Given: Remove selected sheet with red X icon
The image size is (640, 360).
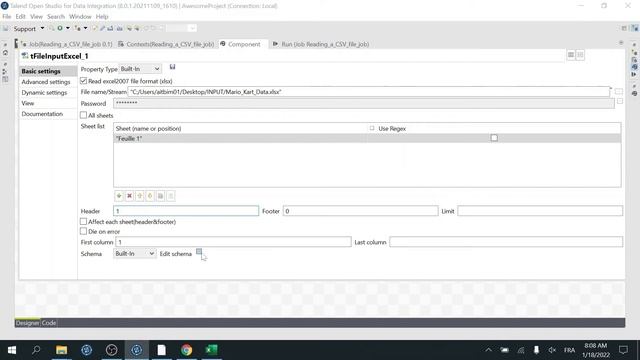Looking at the screenshot, I should tap(129, 196).
